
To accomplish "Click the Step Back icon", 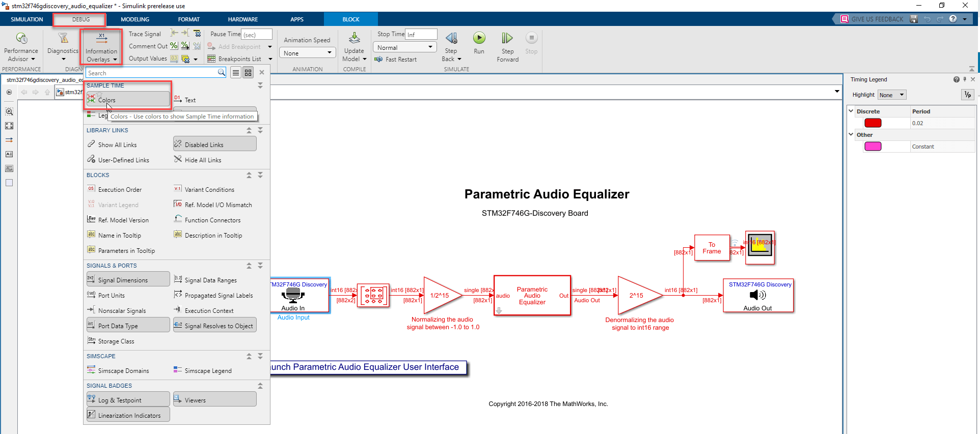I will pos(451,38).
